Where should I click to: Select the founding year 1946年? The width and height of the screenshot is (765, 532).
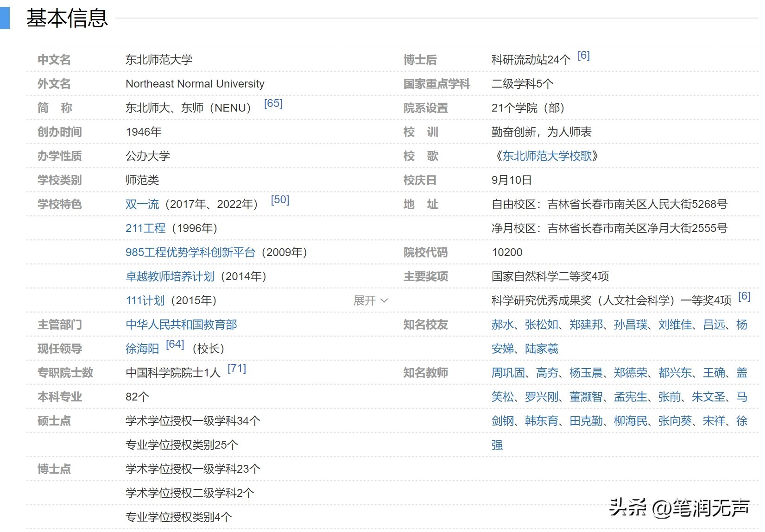click(x=144, y=132)
